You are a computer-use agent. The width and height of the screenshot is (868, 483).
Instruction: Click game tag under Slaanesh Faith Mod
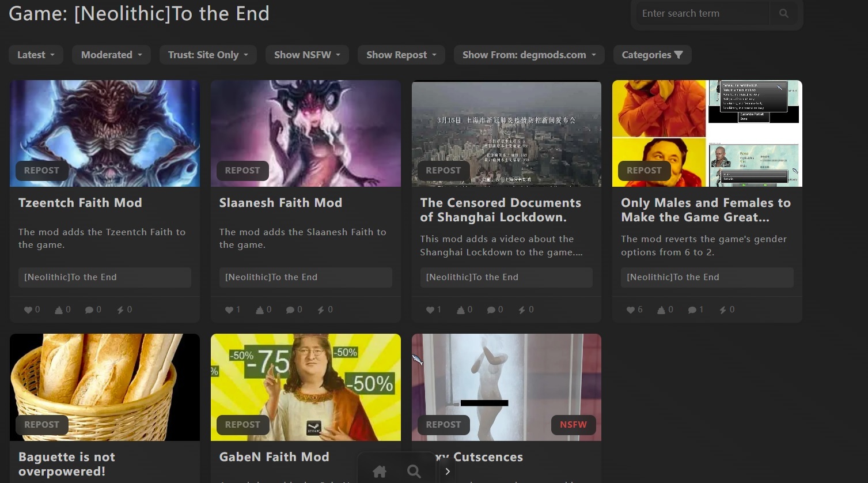pyautogui.click(x=271, y=277)
